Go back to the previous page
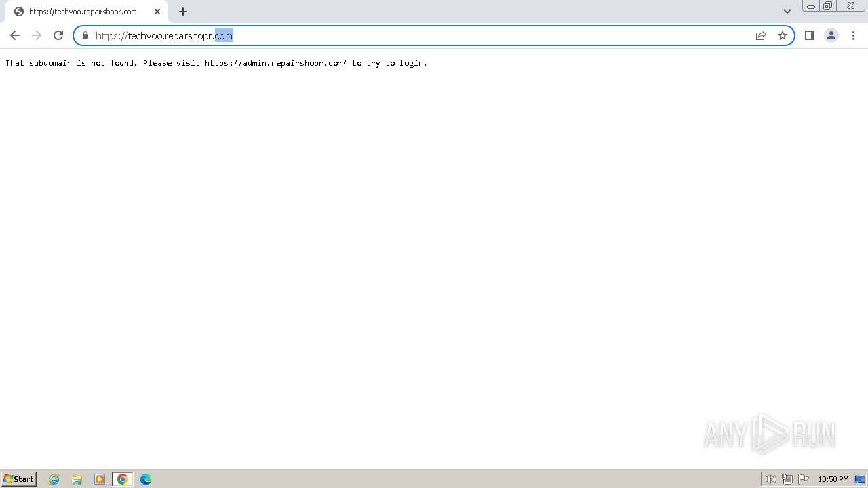 15,35
